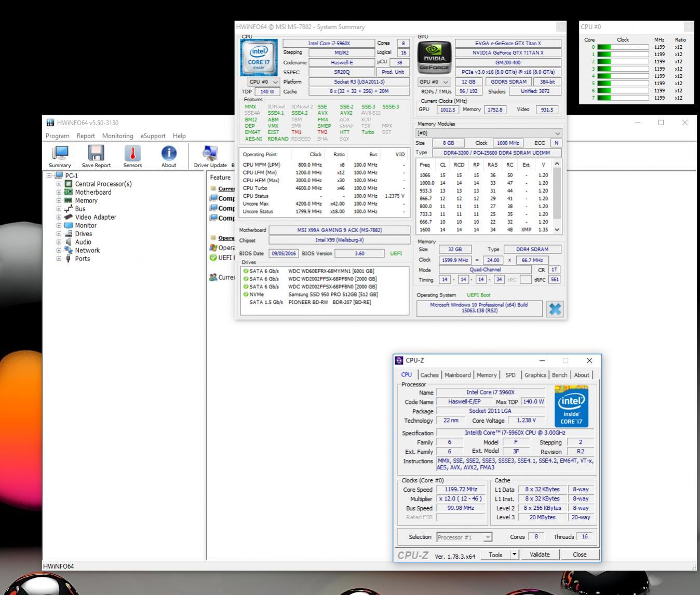
Task: Click the HWiNFO64 title bar app icon
Action: pos(50,123)
